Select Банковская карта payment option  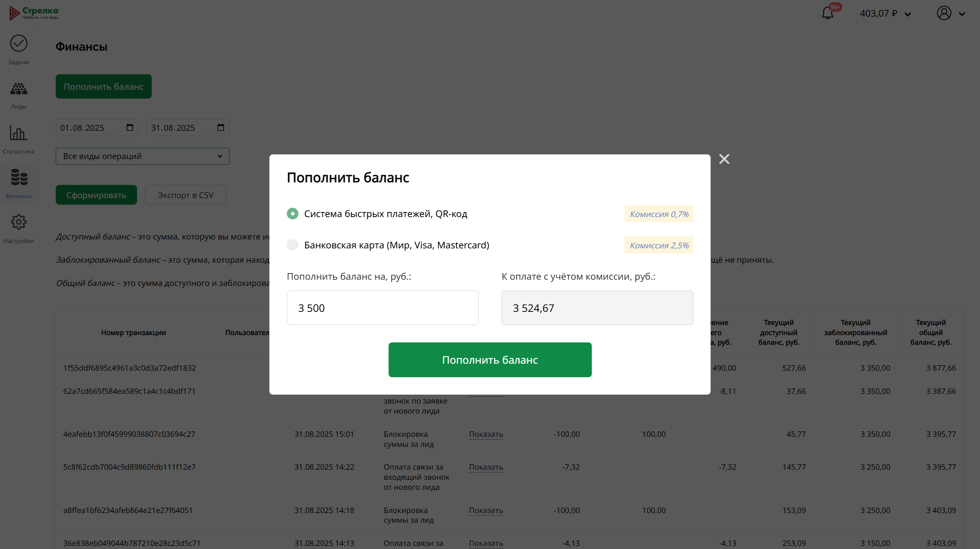[293, 245]
